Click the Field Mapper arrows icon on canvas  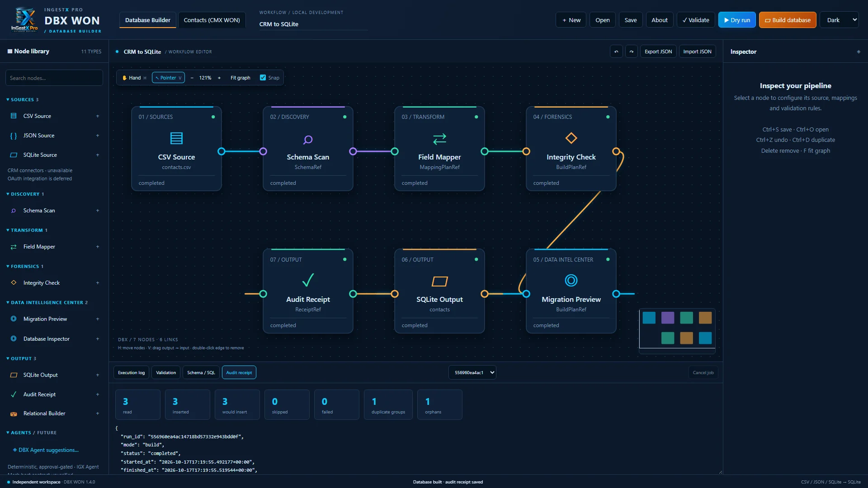[x=439, y=139]
